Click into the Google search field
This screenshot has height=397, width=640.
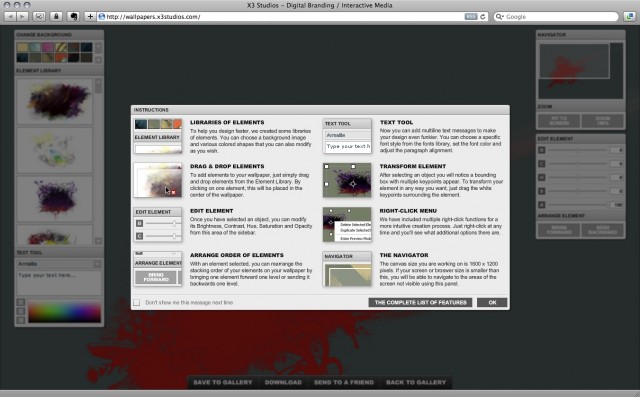[x=557, y=17]
